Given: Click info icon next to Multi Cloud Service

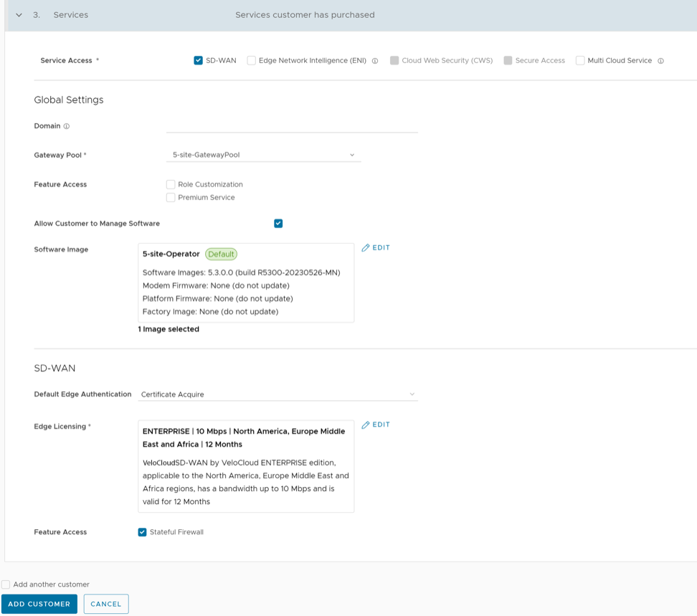Looking at the screenshot, I should click(660, 61).
